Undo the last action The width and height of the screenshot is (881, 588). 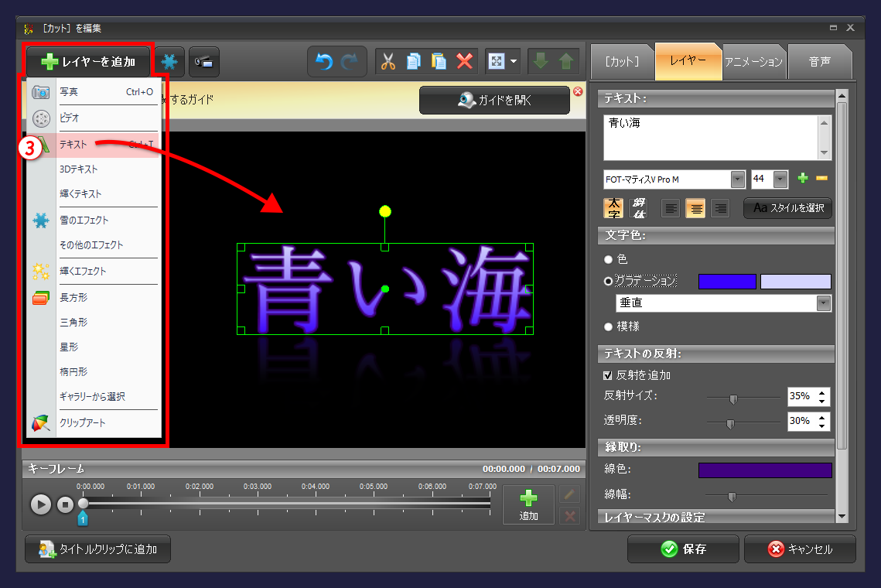click(325, 62)
